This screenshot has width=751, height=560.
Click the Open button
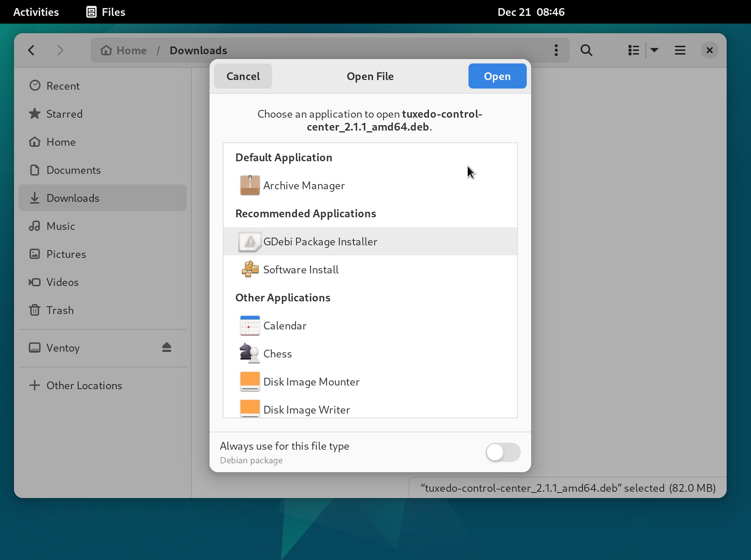[497, 76]
